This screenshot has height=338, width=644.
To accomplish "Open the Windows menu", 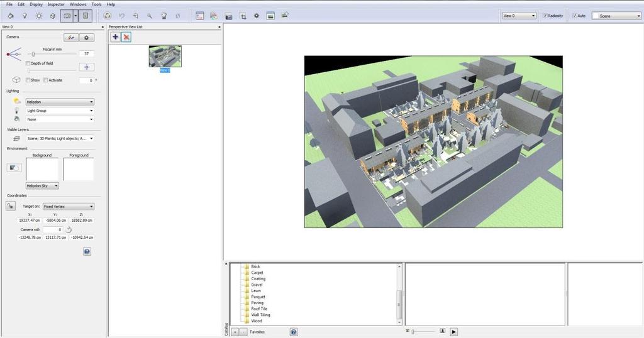I will coord(78,4).
